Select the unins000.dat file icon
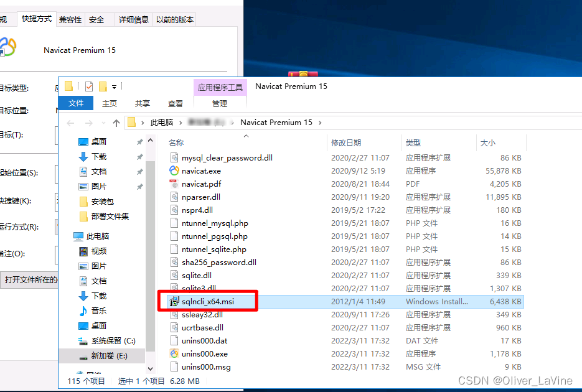 tap(174, 341)
